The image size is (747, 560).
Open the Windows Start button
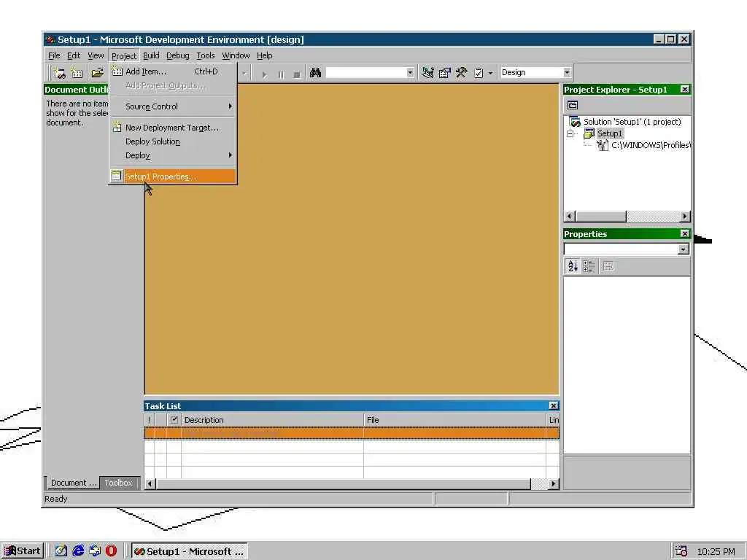coord(23,551)
